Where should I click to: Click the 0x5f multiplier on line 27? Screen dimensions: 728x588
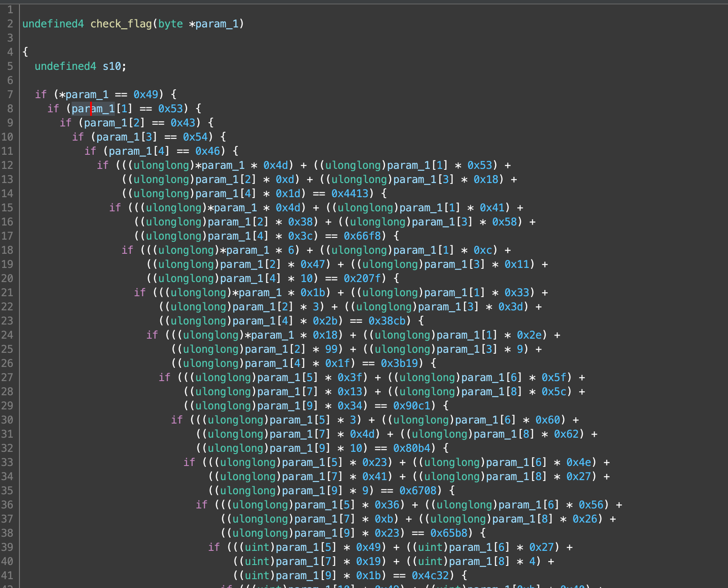click(554, 378)
